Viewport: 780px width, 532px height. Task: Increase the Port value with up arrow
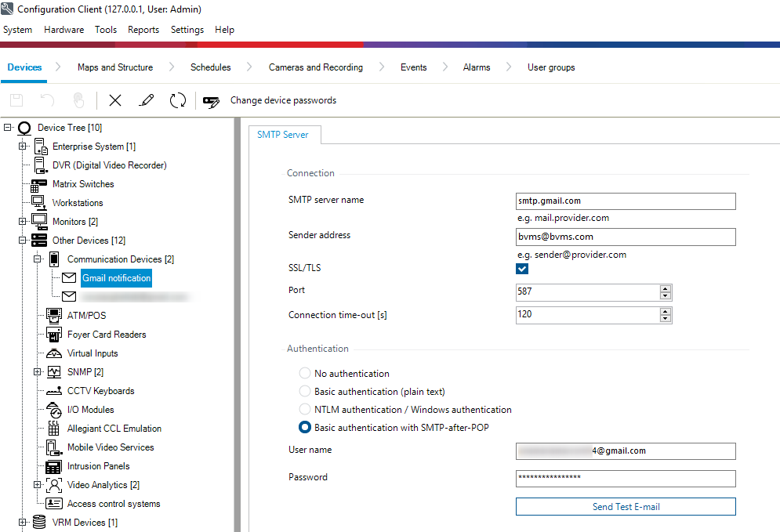[666, 288]
